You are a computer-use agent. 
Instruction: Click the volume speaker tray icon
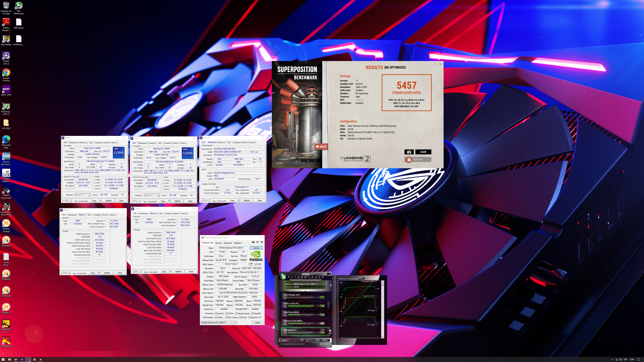[621, 359]
